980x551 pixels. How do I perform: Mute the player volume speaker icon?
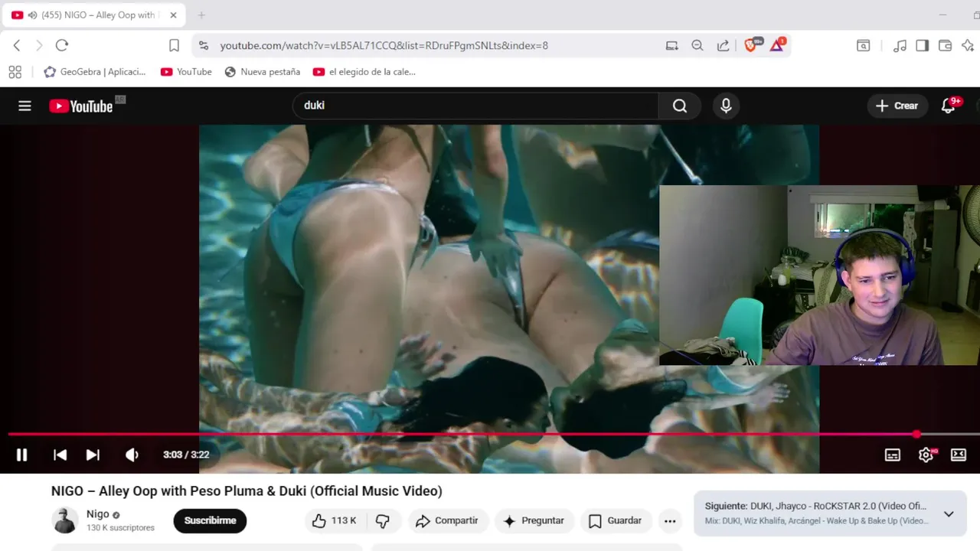coord(132,455)
